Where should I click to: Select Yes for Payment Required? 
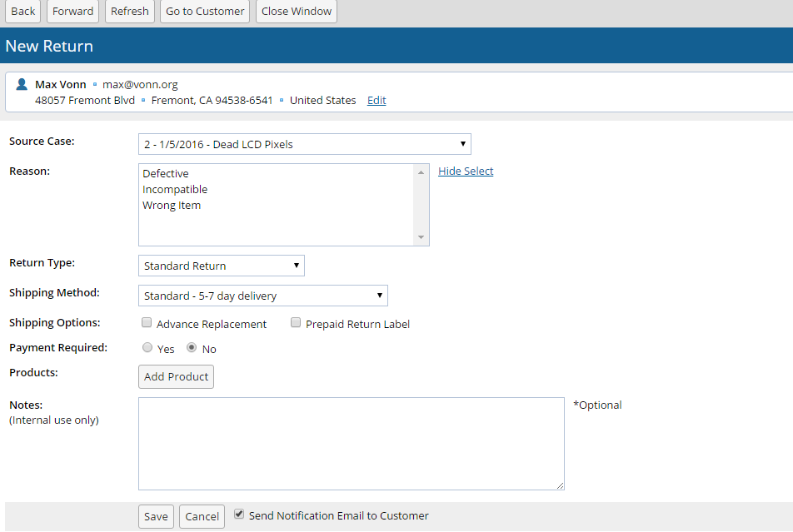click(x=147, y=348)
